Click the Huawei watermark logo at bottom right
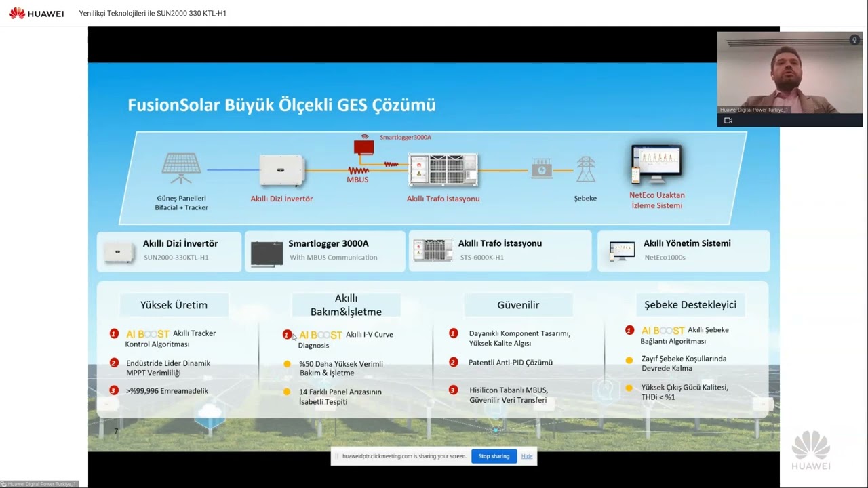Image resolution: width=868 pixels, height=488 pixels. (x=811, y=451)
